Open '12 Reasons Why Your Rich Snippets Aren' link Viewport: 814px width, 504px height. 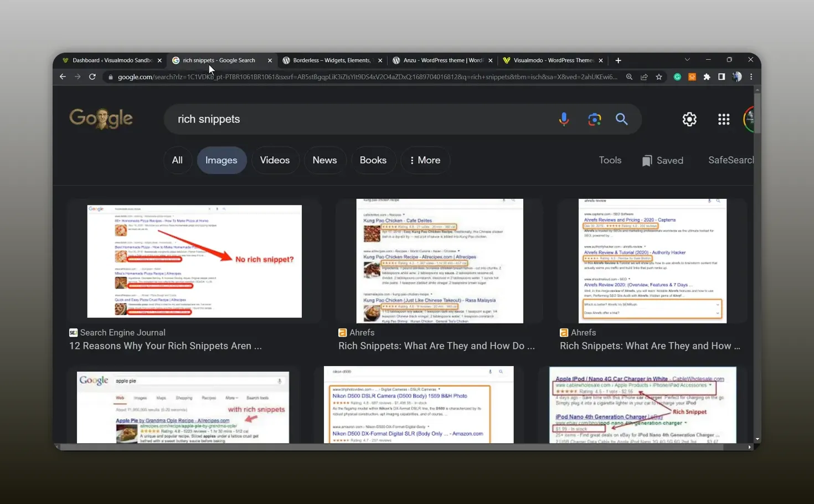click(165, 346)
